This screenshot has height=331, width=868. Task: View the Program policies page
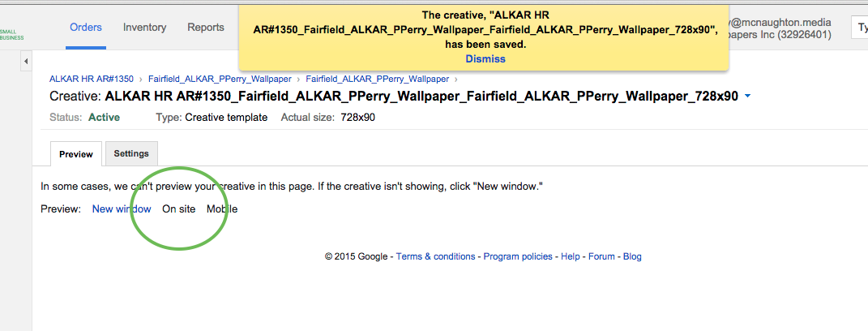[x=518, y=256]
